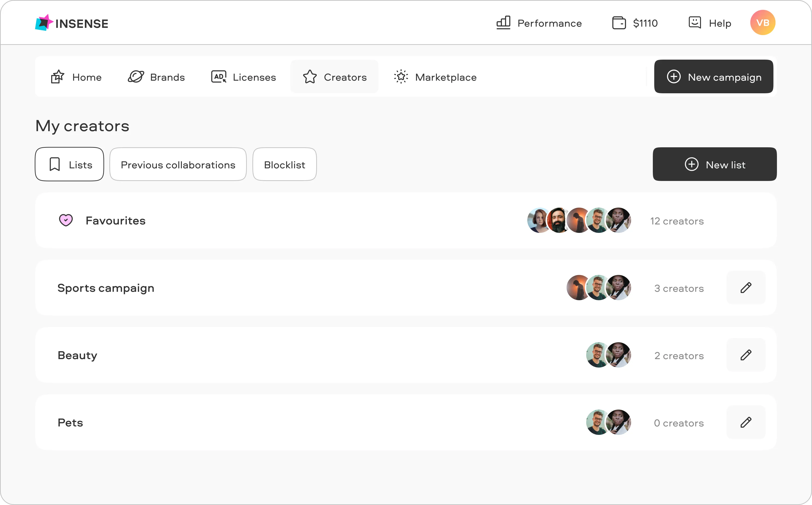Open the Pets list editor pencil

[x=746, y=422]
